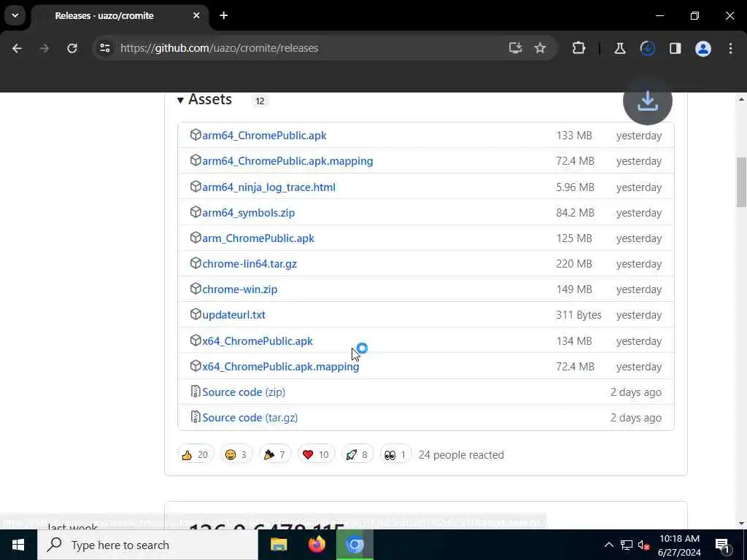The height and width of the screenshot is (560, 747).
Task: Click the "311 Bytes" size value
Action: tap(578, 315)
